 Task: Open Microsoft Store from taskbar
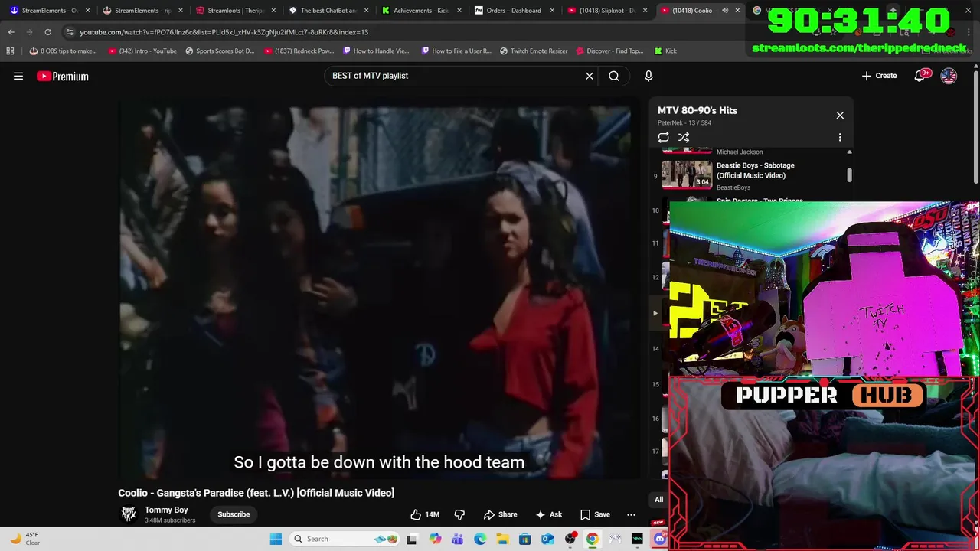[524, 539]
